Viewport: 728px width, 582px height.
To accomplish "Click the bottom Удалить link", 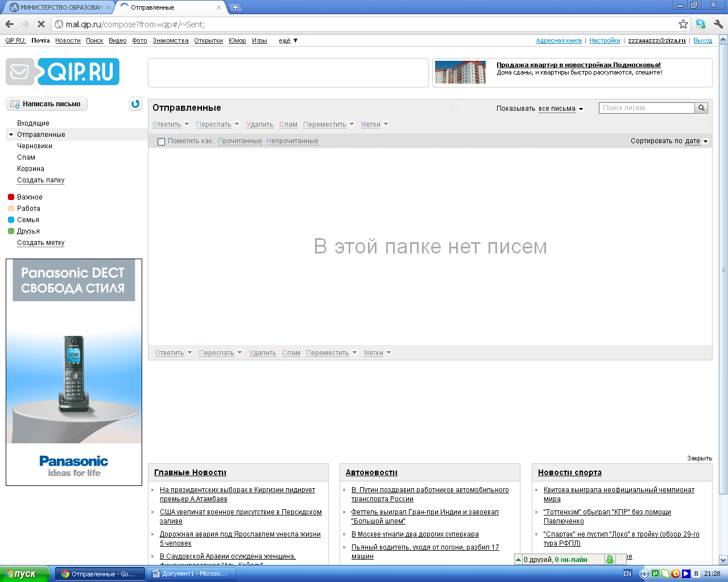I will [x=263, y=353].
